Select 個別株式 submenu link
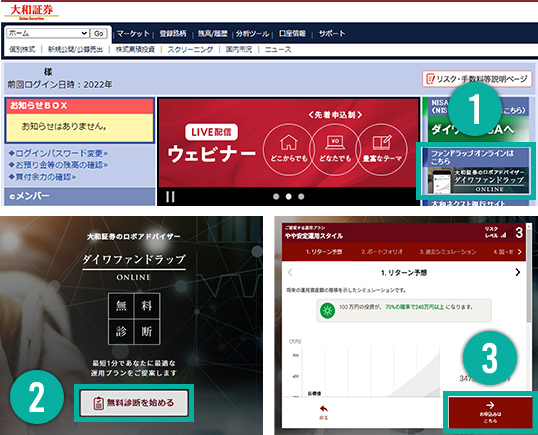This screenshot has height=435, width=538. pyautogui.click(x=22, y=49)
